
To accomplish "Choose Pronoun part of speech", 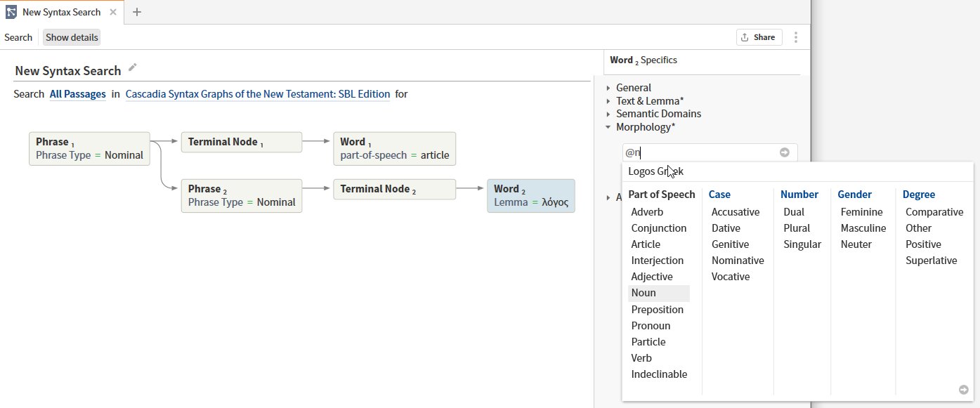I will 651,326.
